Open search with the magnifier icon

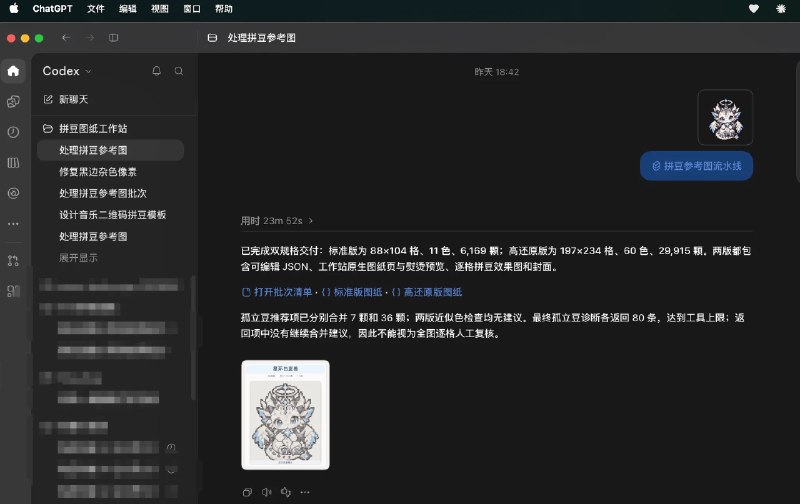coord(179,71)
